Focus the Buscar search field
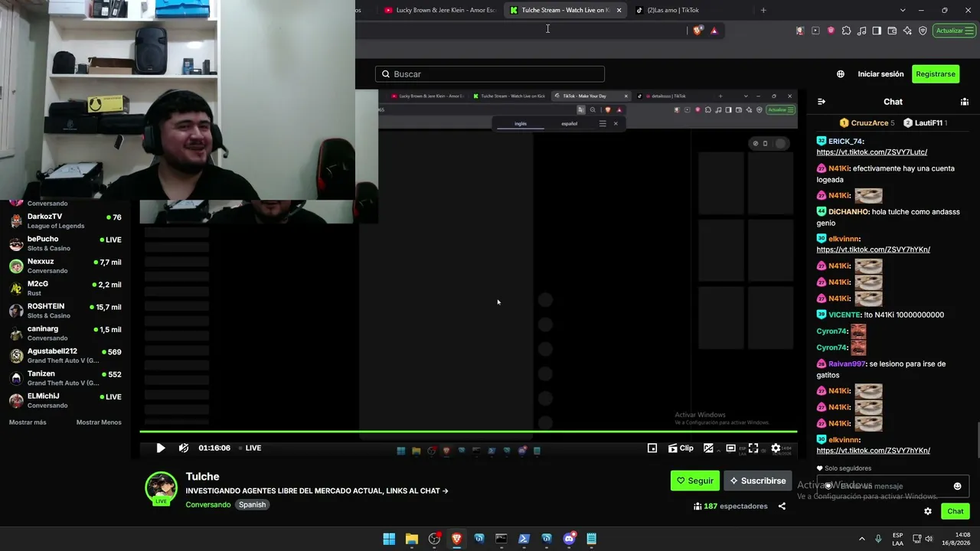The width and height of the screenshot is (980, 551). tap(490, 74)
